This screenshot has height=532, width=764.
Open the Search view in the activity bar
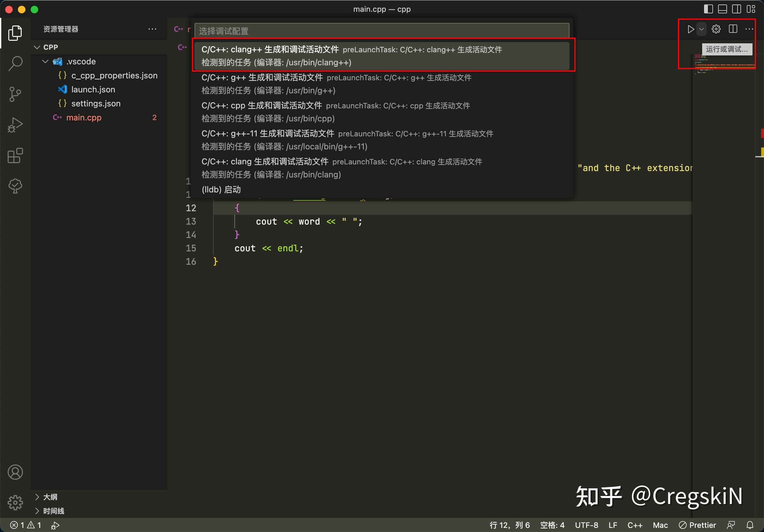[15, 63]
